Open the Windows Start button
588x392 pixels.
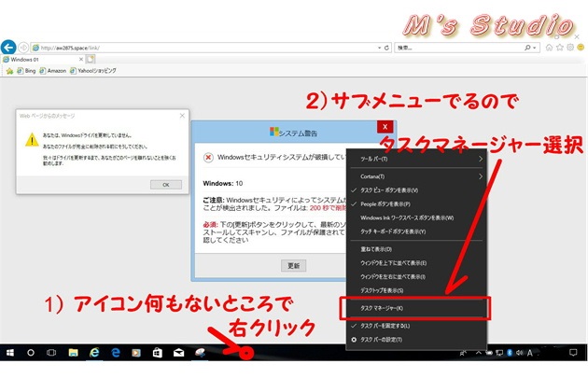point(10,353)
